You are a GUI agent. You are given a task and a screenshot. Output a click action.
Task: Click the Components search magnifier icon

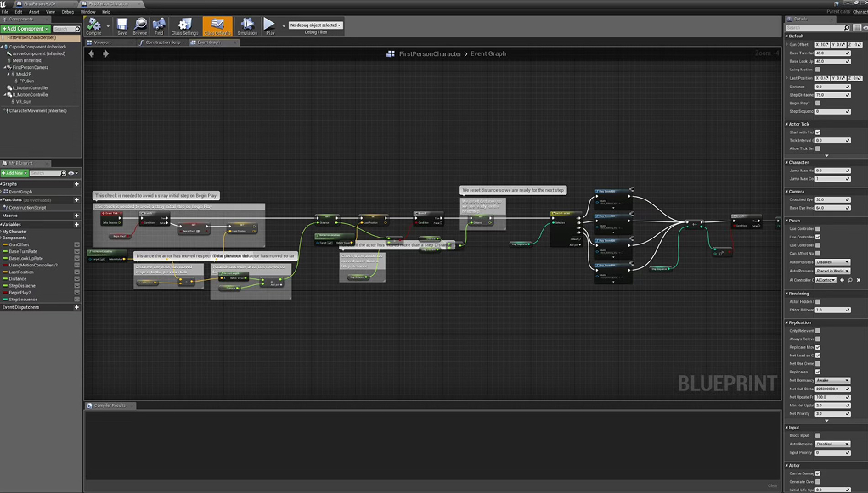pyautogui.click(x=76, y=29)
